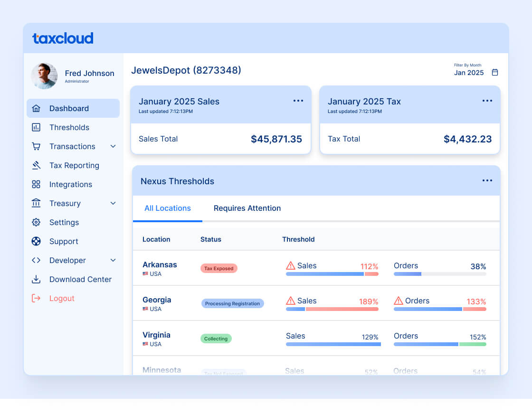Click the Location column header
This screenshot has height=414, width=532.
pos(156,239)
